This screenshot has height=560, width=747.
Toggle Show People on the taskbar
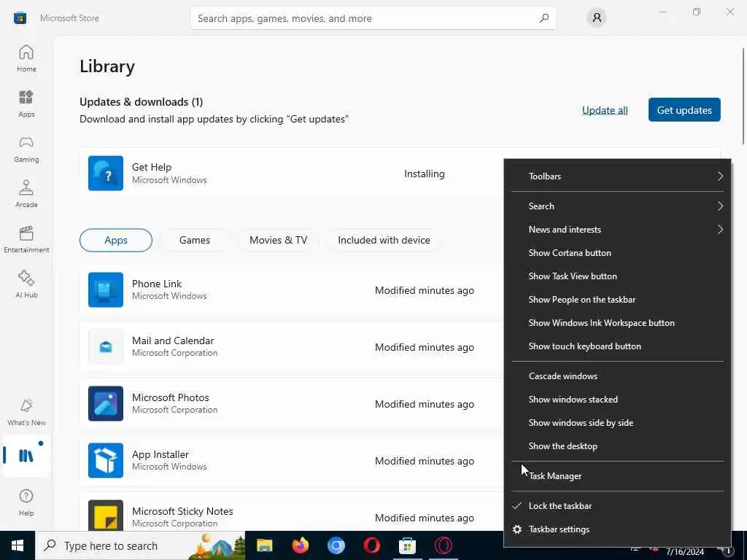tap(617, 300)
